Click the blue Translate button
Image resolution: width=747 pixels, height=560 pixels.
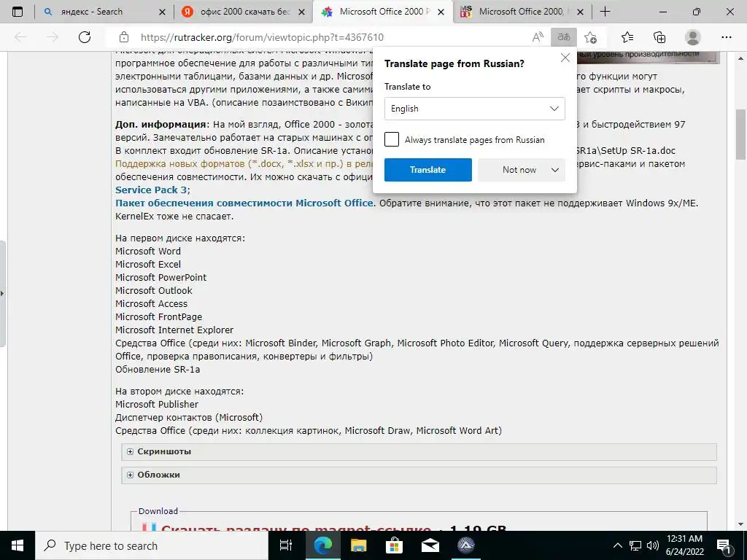tap(427, 170)
